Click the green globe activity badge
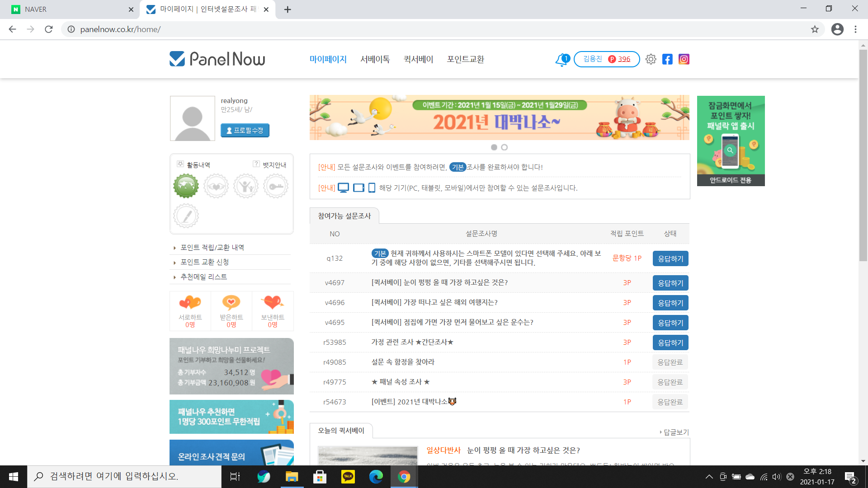 (x=186, y=186)
